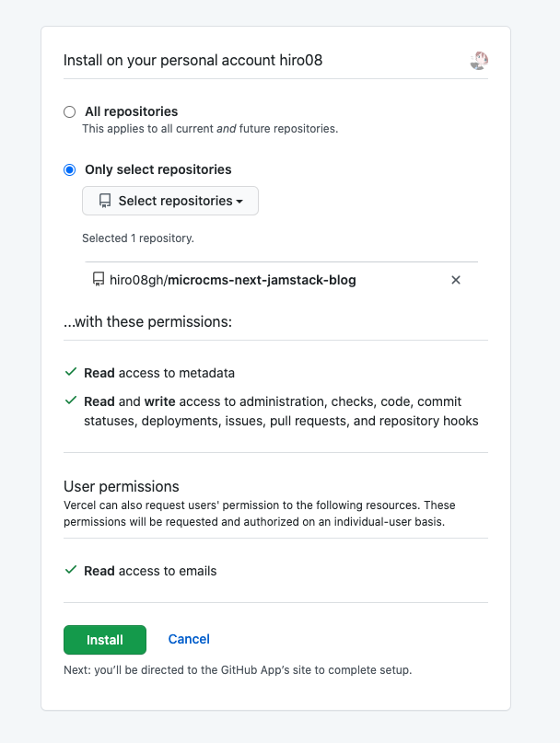Click the 'Install on your personal account' heading
The height and width of the screenshot is (743, 560).
(192, 61)
